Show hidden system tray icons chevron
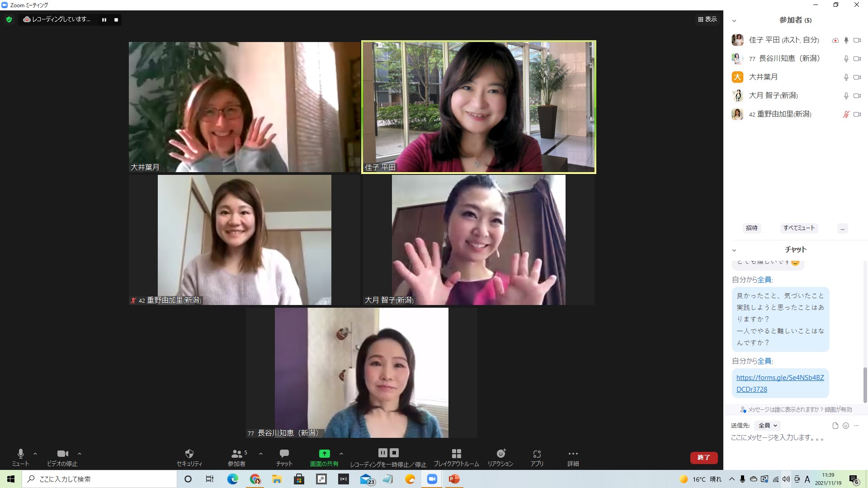 (731, 479)
